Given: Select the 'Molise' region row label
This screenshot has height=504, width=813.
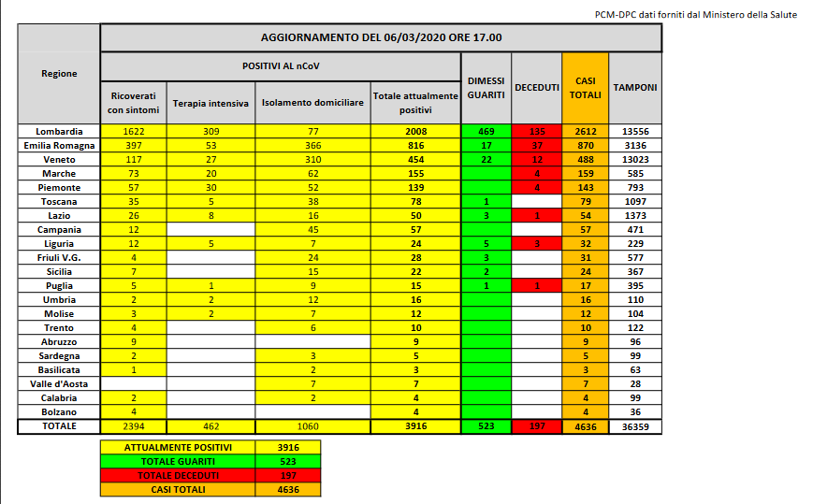Looking at the screenshot, I should (59, 313).
